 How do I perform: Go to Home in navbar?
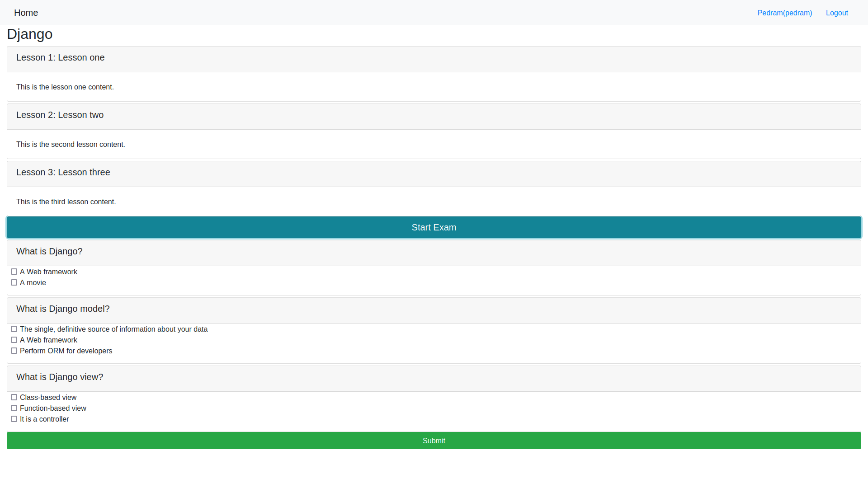pos(26,13)
